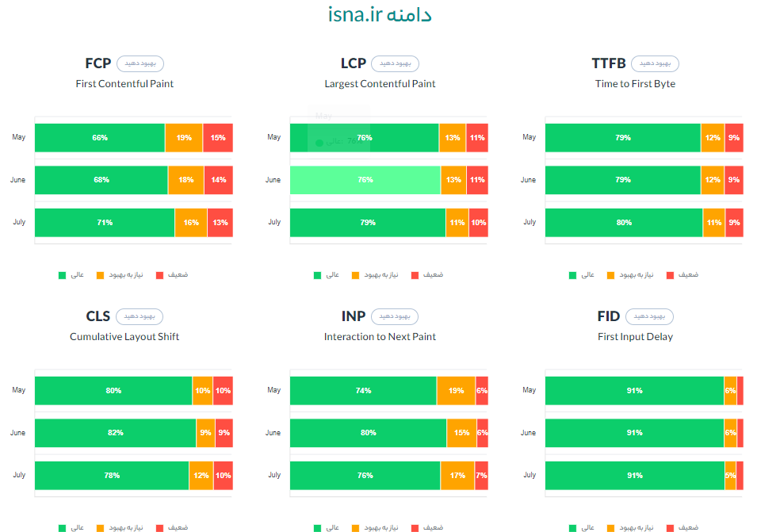The height and width of the screenshot is (532, 757).
Task: Click FCP May 15% red segment
Action: point(218,138)
